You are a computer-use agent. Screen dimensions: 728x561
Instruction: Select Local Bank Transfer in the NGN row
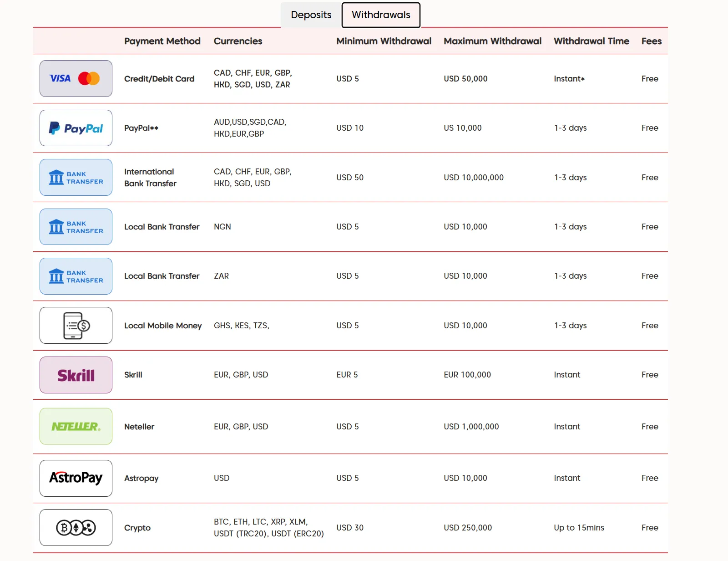click(162, 227)
